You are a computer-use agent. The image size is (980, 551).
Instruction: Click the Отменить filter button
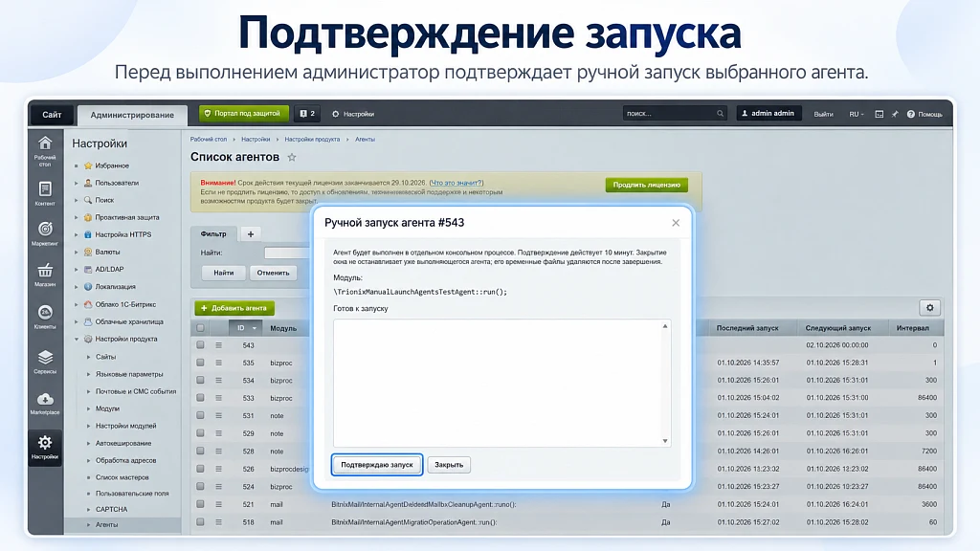pyautogui.click(x=273, y=273)
